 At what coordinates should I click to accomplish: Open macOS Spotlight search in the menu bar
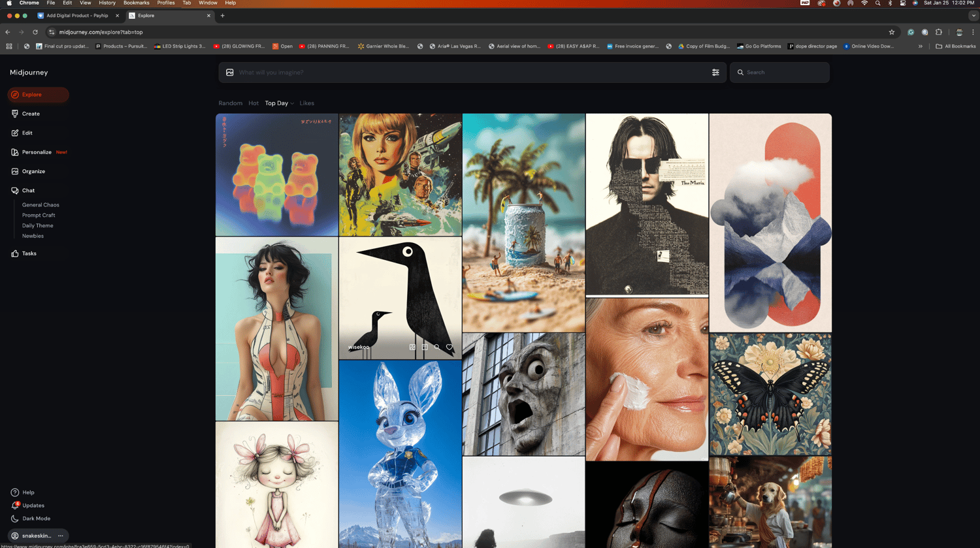coord(877,3)
